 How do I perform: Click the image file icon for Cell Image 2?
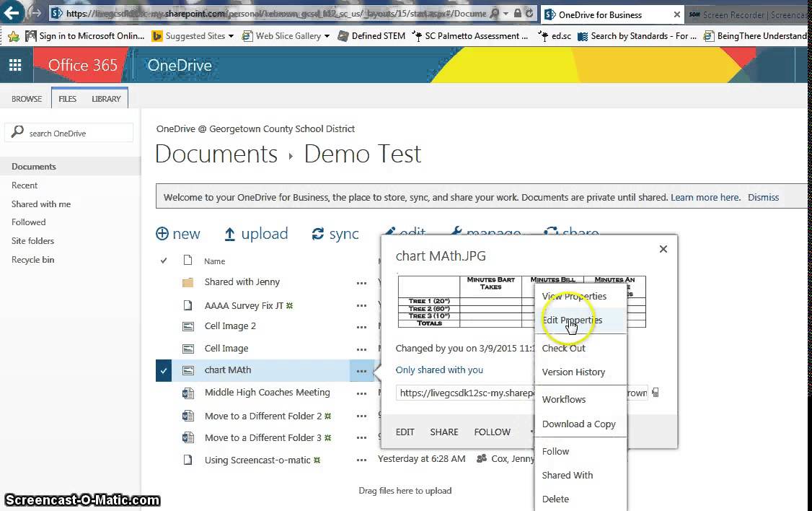pyautogui.click(x=188, y=326)
